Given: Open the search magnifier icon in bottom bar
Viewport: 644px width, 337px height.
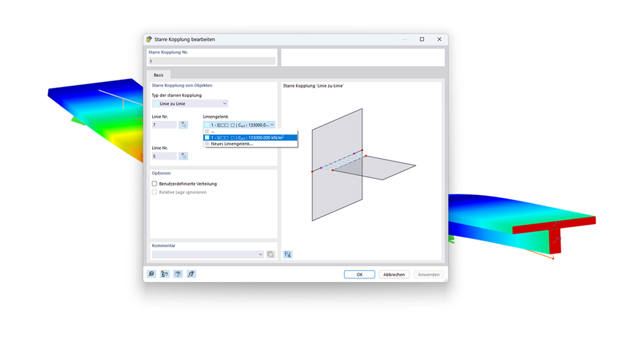Looking at the screenshot, I should [x=152, y=274].
